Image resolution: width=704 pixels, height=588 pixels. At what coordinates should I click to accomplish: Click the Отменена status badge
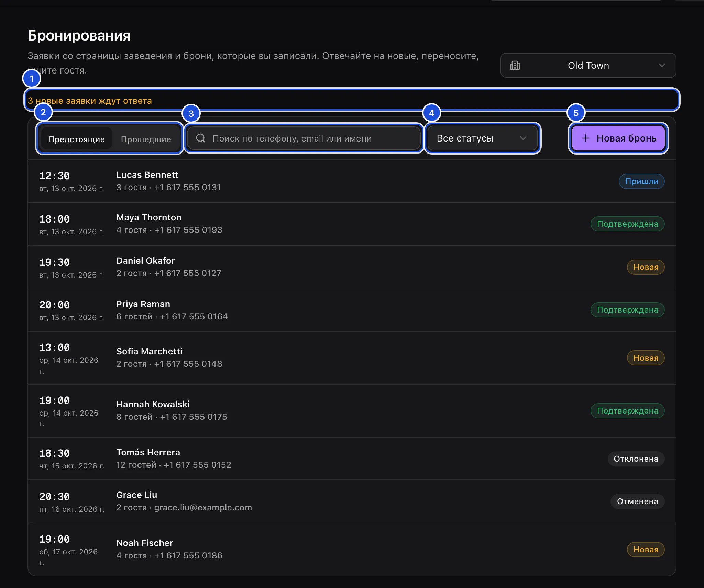click(x=637, y=501)
